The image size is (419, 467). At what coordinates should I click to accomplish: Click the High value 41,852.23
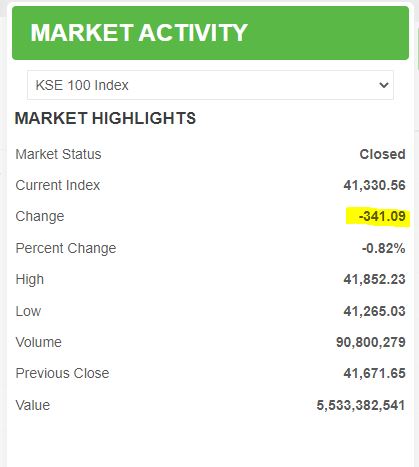click(x=374, y=279)
